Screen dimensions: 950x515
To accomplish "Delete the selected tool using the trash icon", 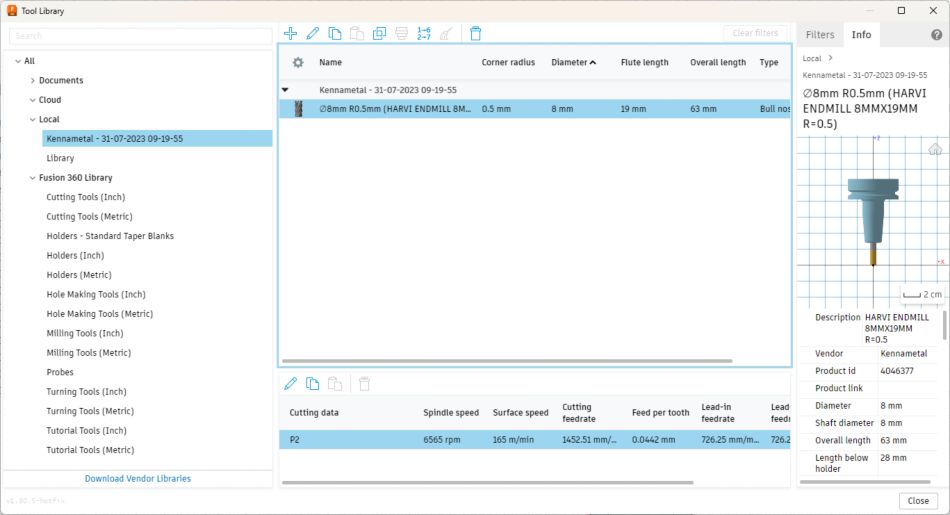I will (475, 33).
